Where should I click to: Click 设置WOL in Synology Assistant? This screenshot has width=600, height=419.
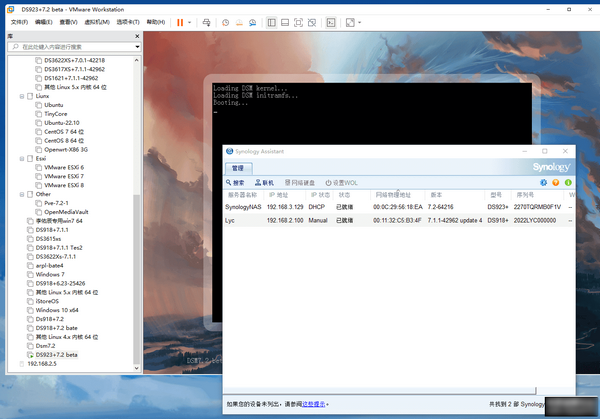coord(341,183)
